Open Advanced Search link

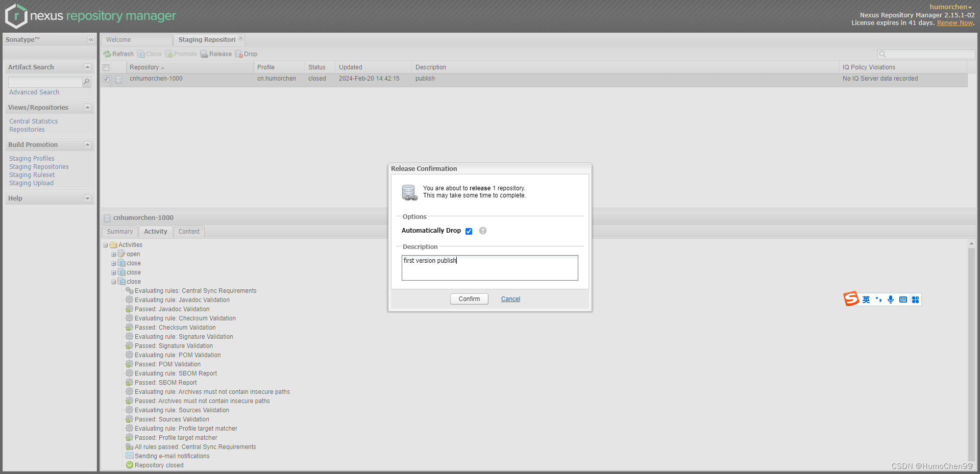(34, 92)
